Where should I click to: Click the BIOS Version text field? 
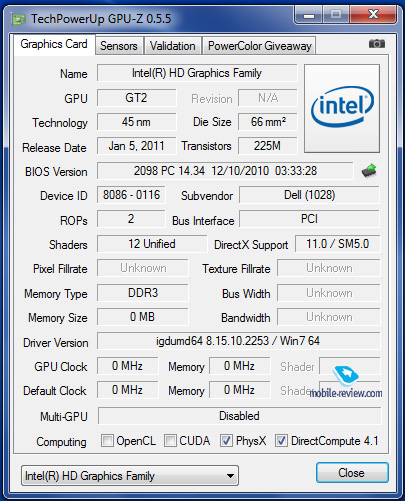pyautogui.click(x=225, y=171)
